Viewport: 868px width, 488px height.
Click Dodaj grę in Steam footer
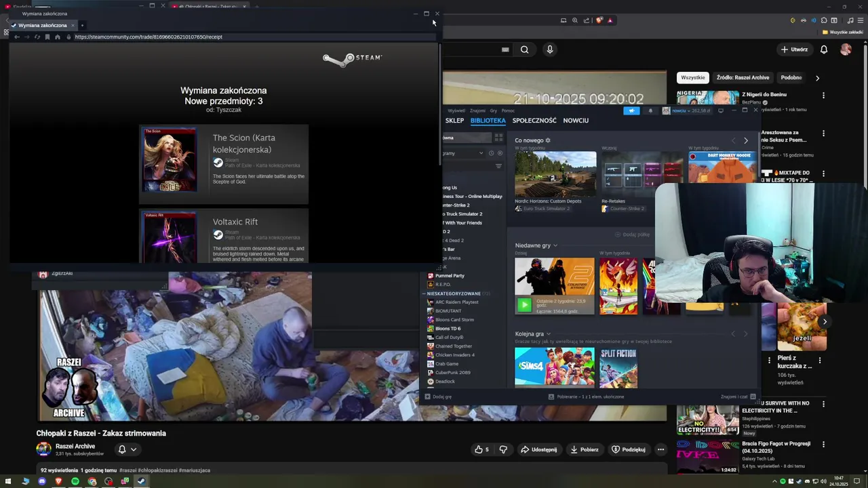(x=438, y=396)
